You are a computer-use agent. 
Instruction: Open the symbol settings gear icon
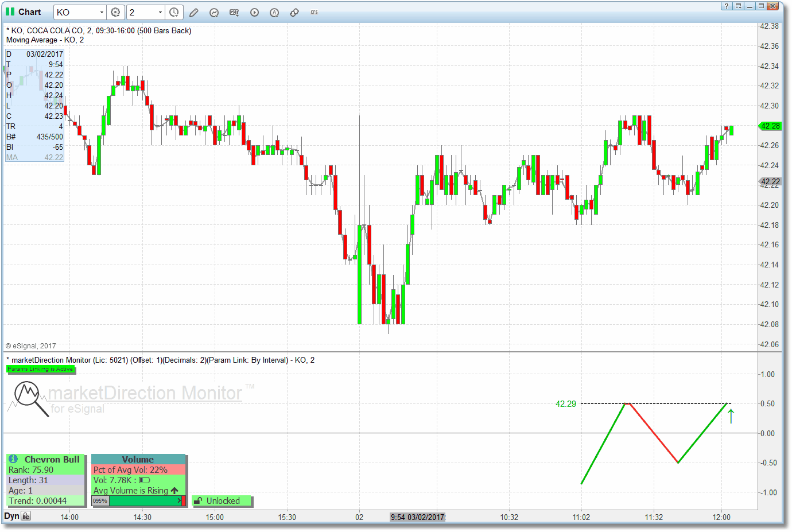[x=115, y=12]
